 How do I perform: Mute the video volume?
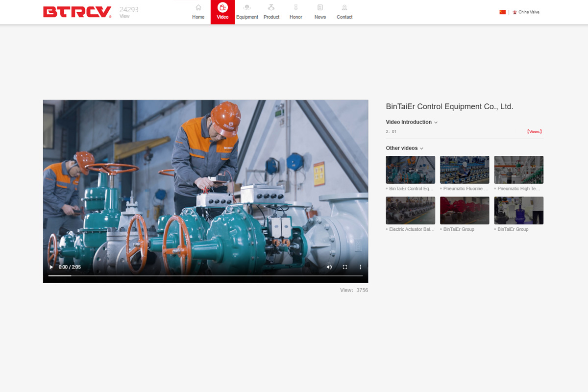(x=329, y=267)
